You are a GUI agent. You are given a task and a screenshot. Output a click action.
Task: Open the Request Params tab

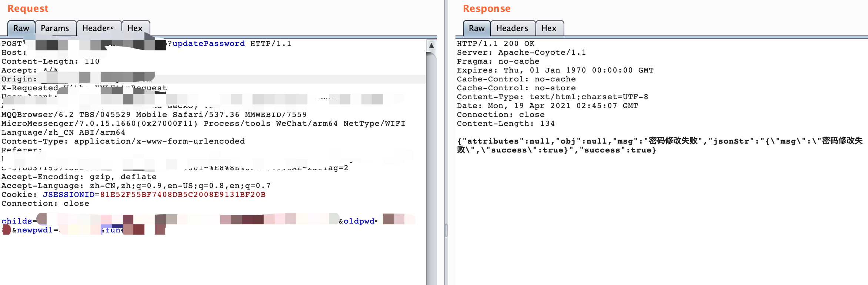click(x=55, y=28)
